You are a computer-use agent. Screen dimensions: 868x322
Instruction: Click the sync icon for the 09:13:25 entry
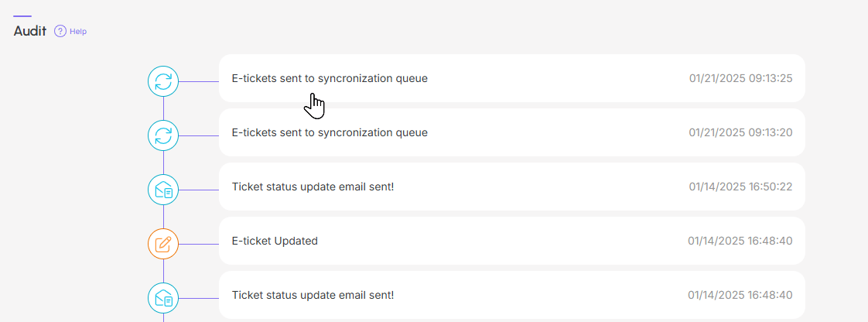coord(163,81)
